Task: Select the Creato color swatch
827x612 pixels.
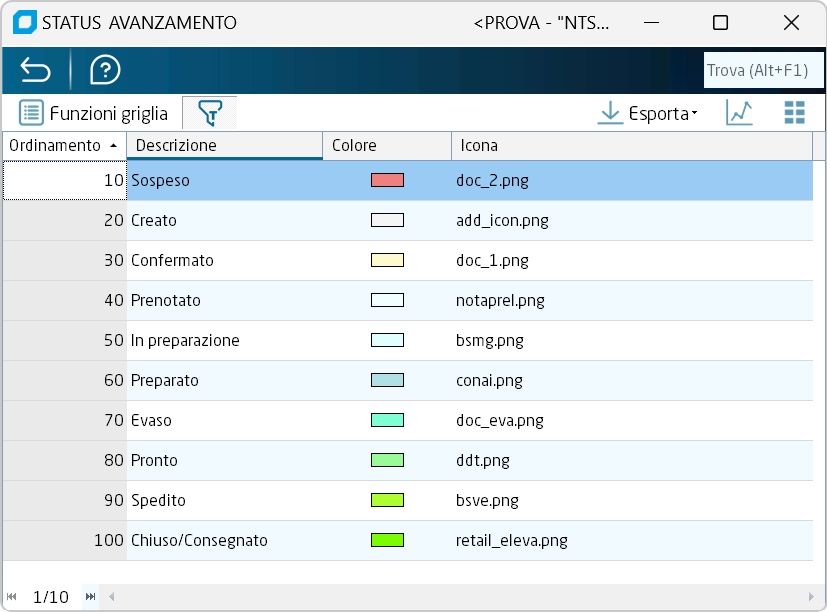Action: pyautogui.click(x=387, y=221)
